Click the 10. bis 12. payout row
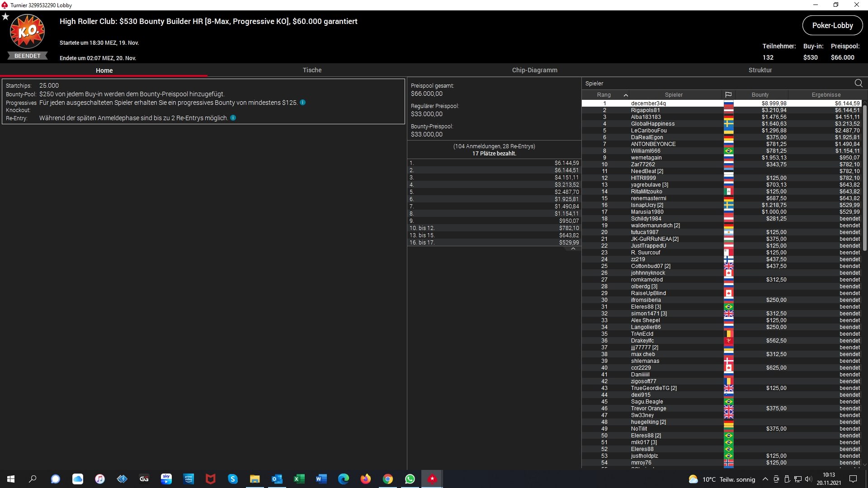868x488 pixels. tap(494, 228)
